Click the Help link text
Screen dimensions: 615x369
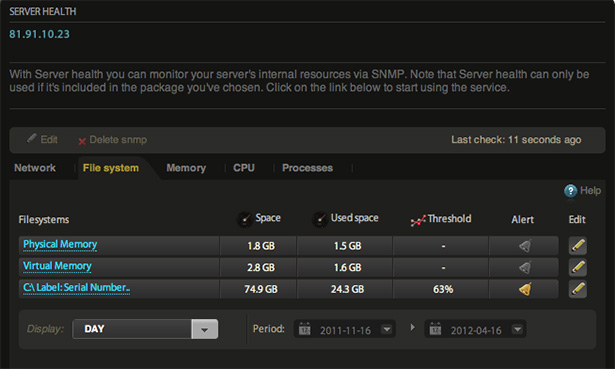[x=590, y=191]
